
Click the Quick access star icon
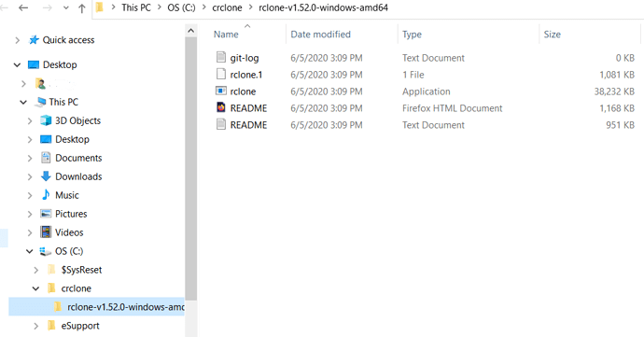tap(34, 40)
